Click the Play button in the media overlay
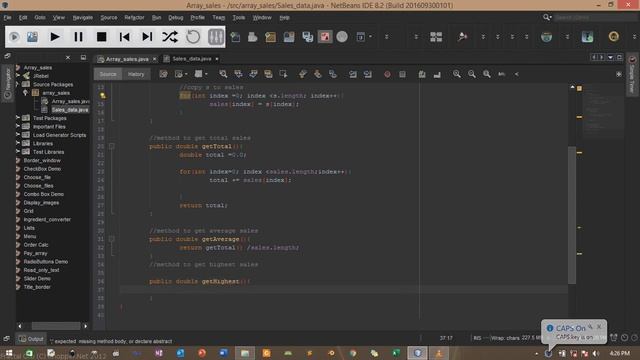640x360 pixels. click(x=55, y=37)
